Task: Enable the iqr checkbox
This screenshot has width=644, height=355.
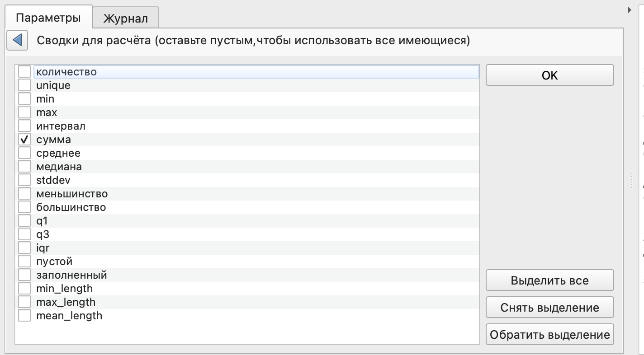Action: tap(24, 248)
